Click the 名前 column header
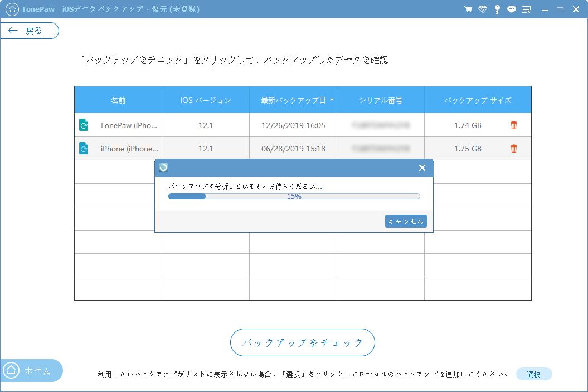This screenshot has height=392, width=588. (118, 99)
